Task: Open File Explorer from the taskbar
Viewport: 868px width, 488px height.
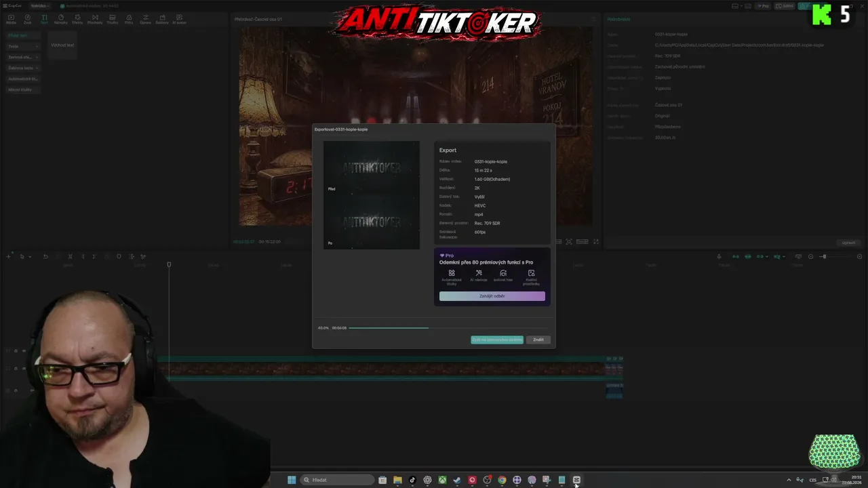Action: pyautogui.click(x=397, y=480)
